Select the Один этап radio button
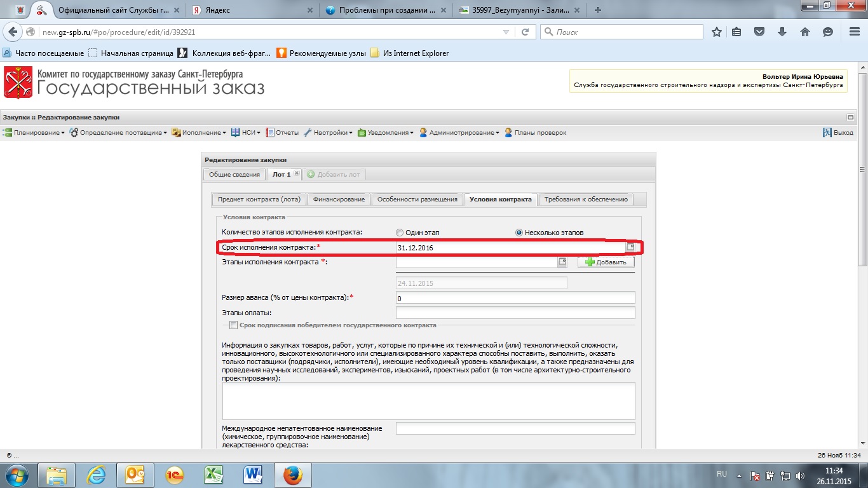The height and width of the screenshot is (488, 868). click(400, 233)
